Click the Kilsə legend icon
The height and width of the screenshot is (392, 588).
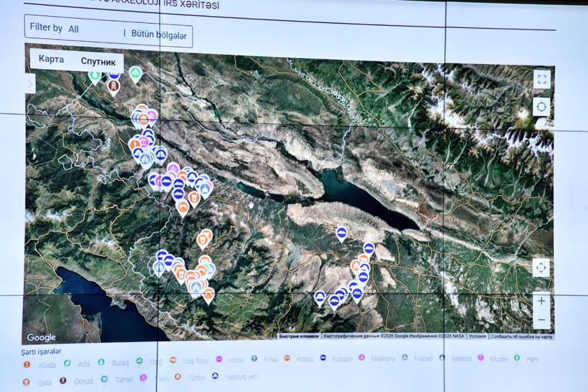tap(254, 358)
